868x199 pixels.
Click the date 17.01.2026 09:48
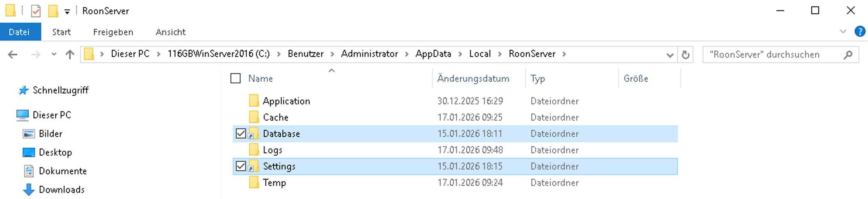[x=470, y=150]
